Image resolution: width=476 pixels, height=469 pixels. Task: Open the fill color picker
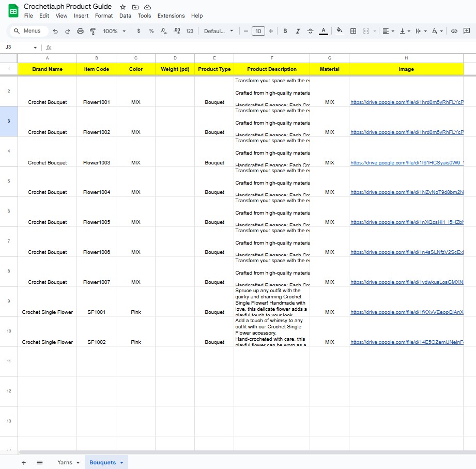340,31
